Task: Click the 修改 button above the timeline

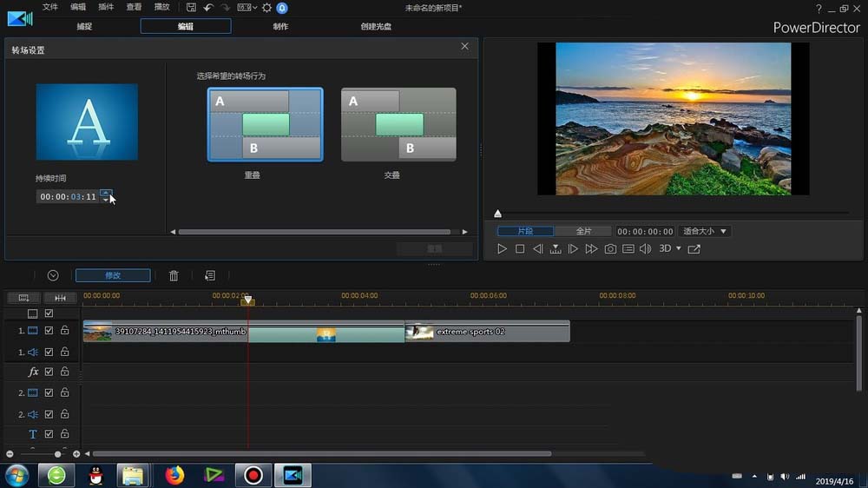Action: (x=113, y=275)
